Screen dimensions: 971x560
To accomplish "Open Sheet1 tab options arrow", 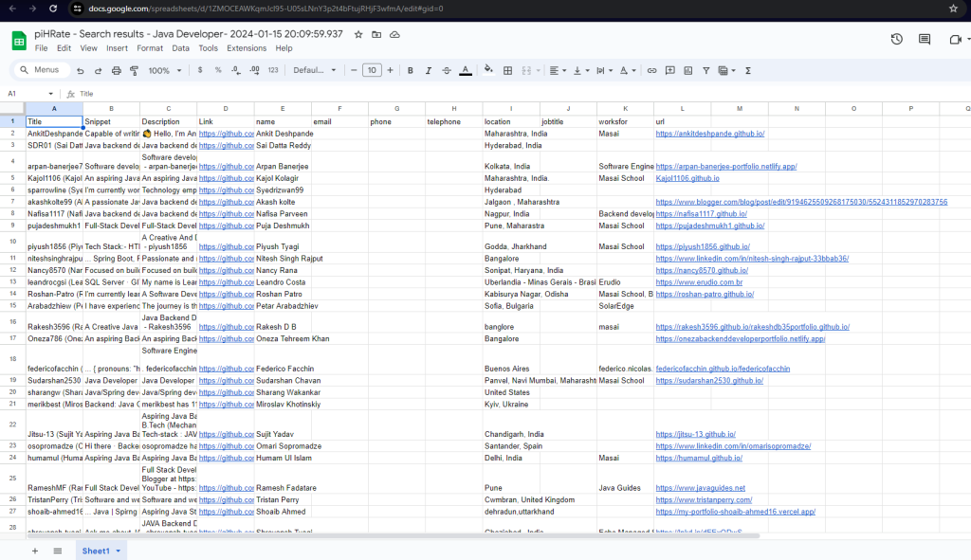I will click(x=118, y=551).
